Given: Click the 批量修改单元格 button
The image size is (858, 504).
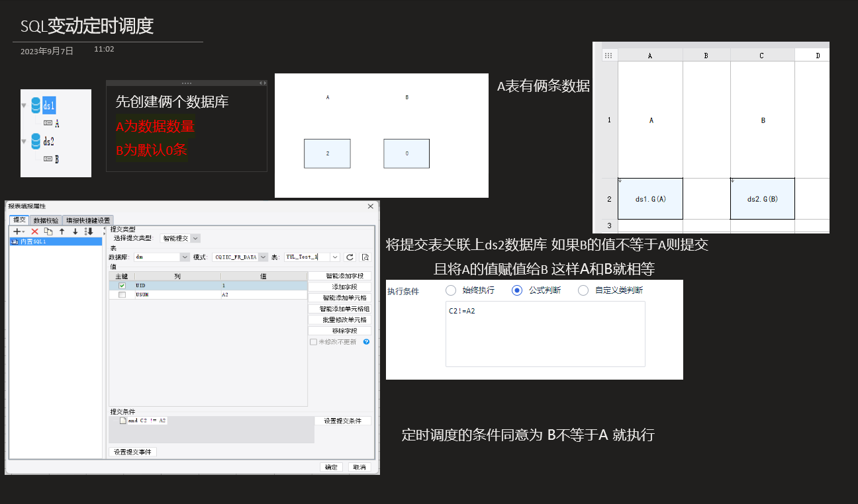Looking at the screenshot, I should [340, 319].
